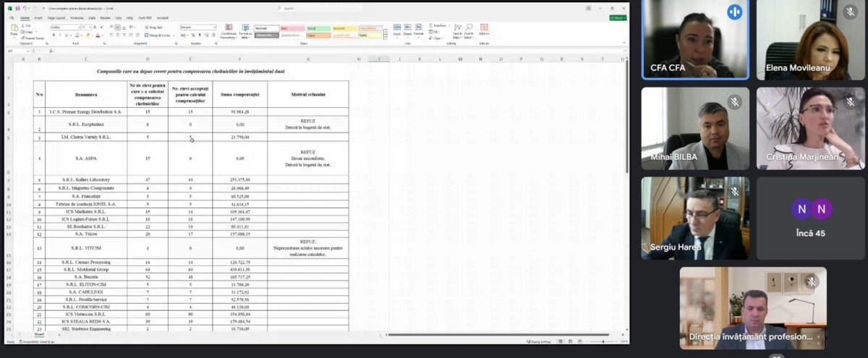Switch to the Data tab

[x=92, y=17]
